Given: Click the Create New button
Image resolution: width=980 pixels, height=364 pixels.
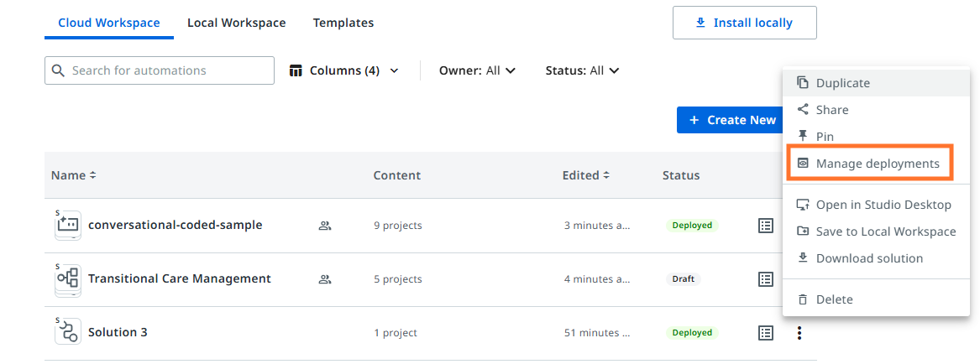Looking at the screenshot, I should point(729,120).
